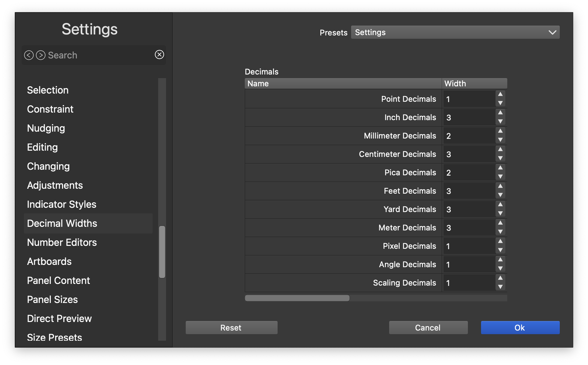Click the search back arrow icon
This screenshot has height=365, width=588.
tap(29, 55)
